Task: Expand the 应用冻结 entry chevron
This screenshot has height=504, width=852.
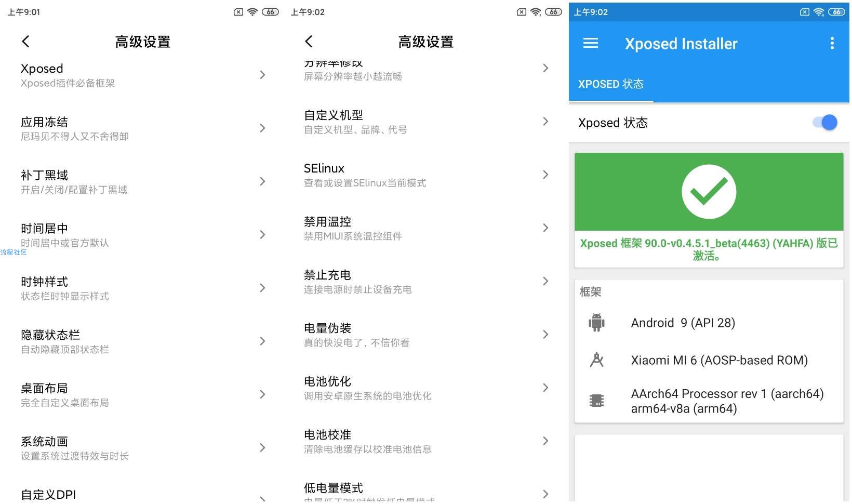Action: 262,128
